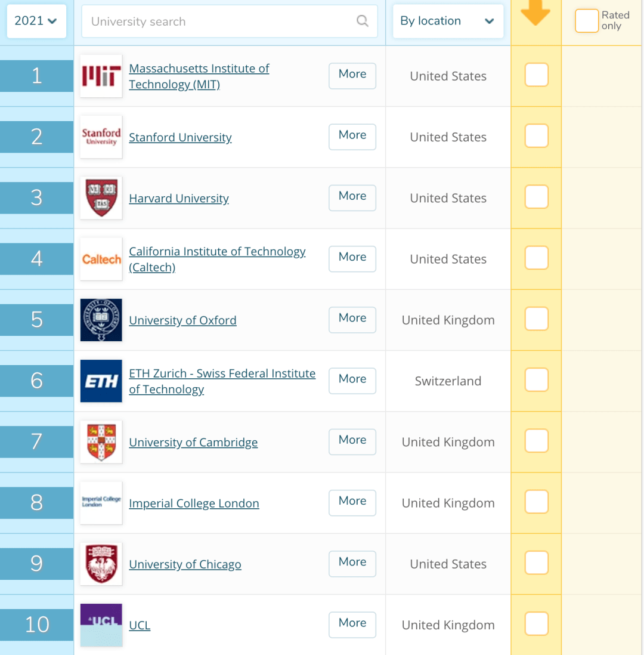This screenshot has height=655, width=644.
Task: Click United States text in Chicago row
Action: [448, 564]
